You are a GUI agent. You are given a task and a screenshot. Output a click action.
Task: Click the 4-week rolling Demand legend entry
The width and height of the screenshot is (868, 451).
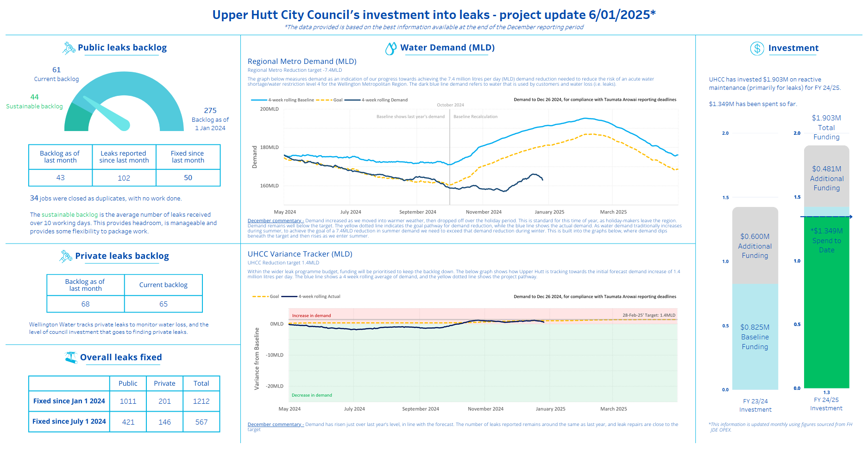(x=377, y=100)
